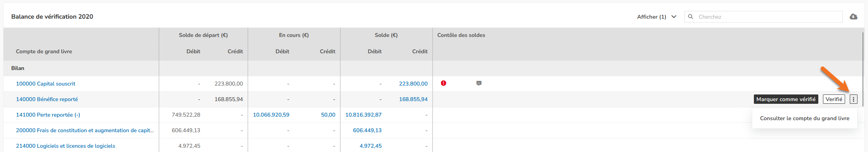Click the En cours credit amount 50,00

[x=328, y=115]
